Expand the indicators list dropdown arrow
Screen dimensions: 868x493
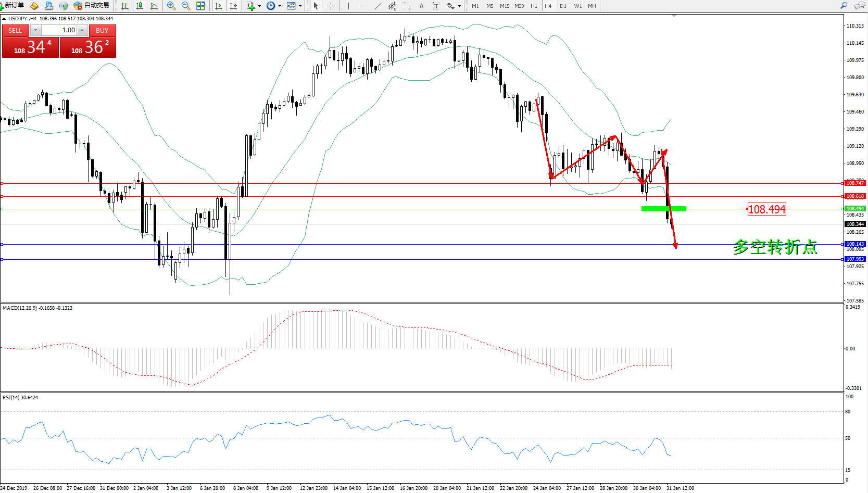pos(259,6)
